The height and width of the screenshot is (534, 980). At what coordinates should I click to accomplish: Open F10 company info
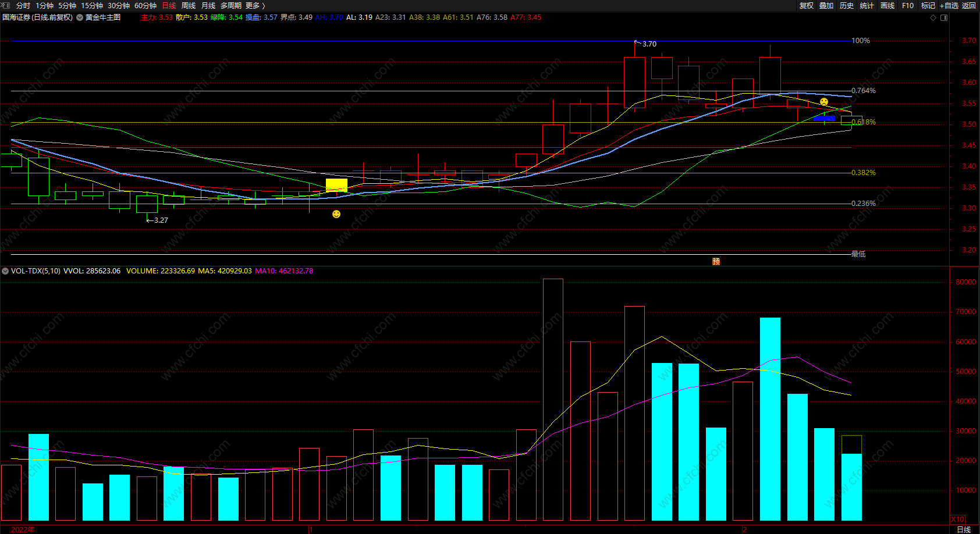(908, 5)
